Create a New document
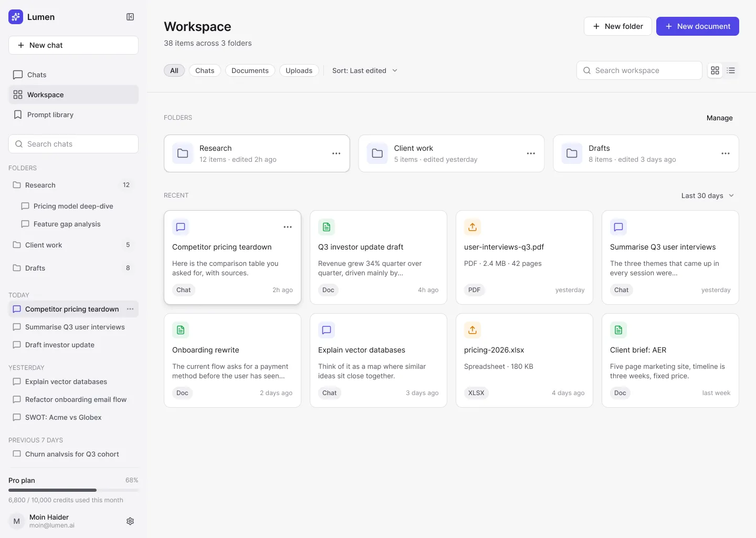This screenshot has width=756, height=538. [698, 26]
